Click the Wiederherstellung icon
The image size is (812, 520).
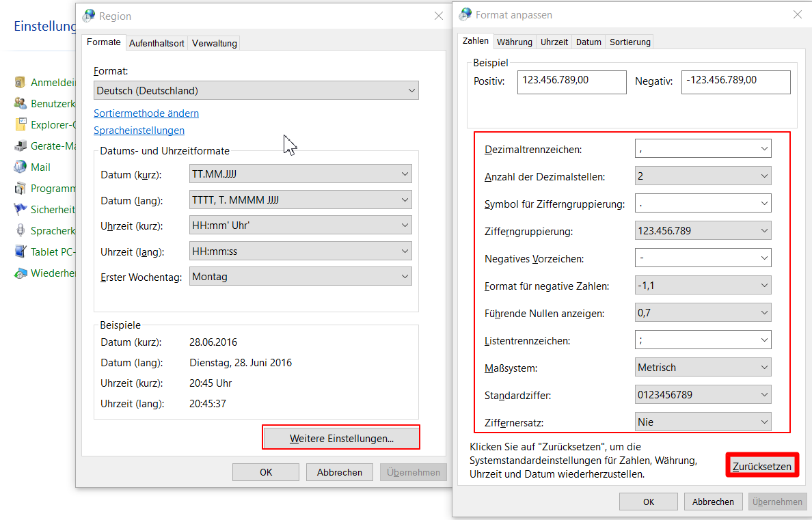21,273
